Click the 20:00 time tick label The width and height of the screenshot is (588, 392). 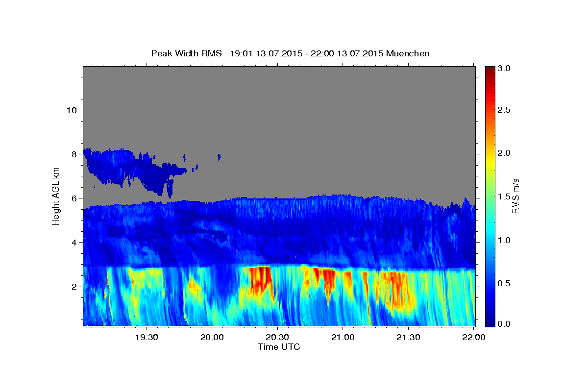(x=212, y=337)
